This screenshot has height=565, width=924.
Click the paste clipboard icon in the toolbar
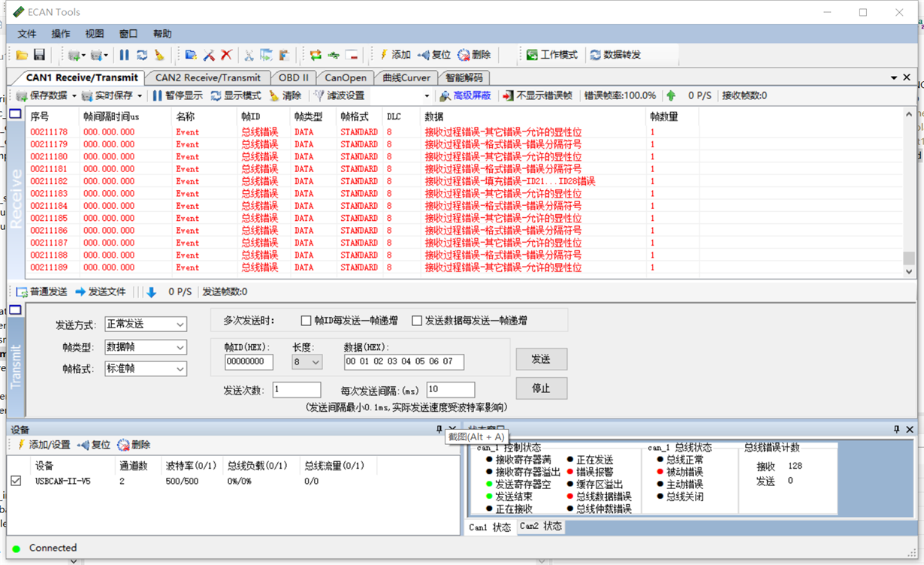(284, 55)
